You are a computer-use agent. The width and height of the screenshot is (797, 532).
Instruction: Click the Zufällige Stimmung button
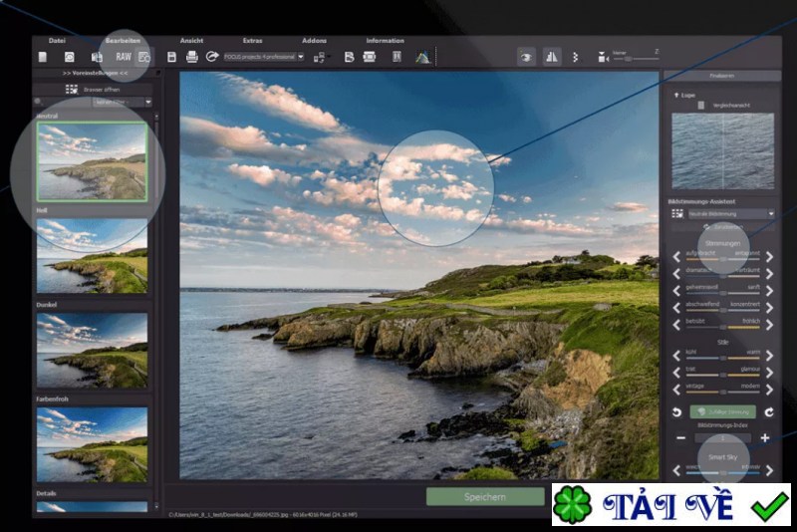(722, 411)
